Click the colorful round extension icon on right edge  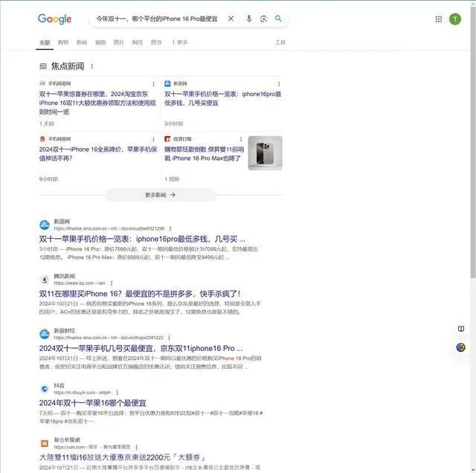[x=461, y=347]
